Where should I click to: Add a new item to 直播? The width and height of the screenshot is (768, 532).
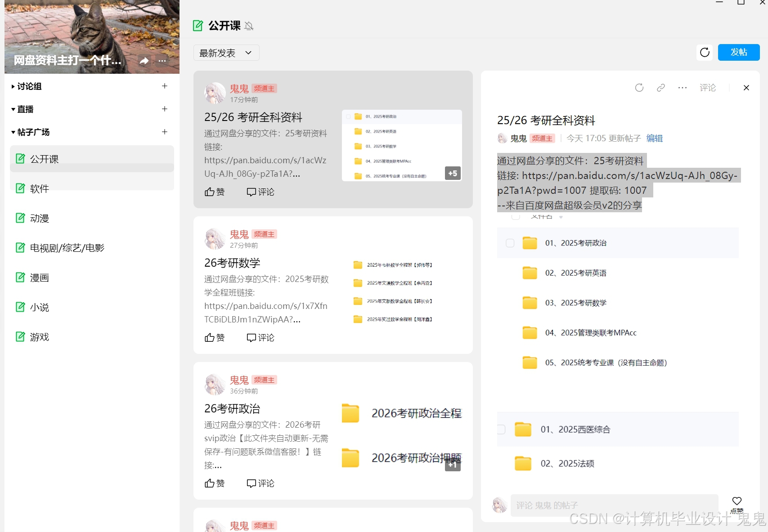click(165, 109)
